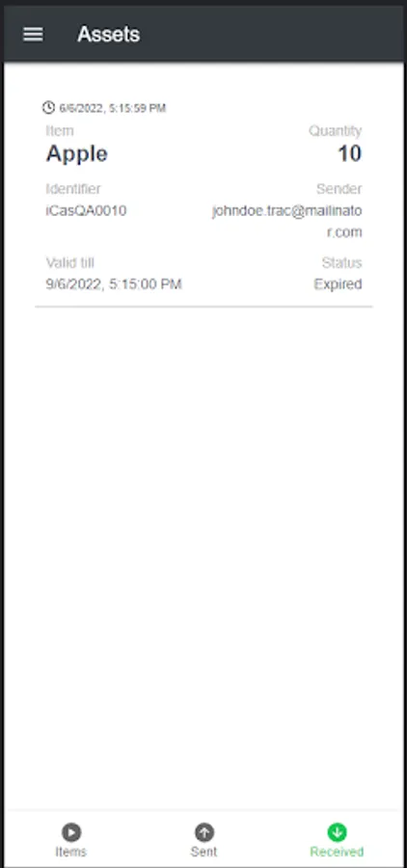Image resolution: width=407 pixels, height=868 pixels.
Task: Open the hamburger navigation menu
Action: [x=33, y=35]
